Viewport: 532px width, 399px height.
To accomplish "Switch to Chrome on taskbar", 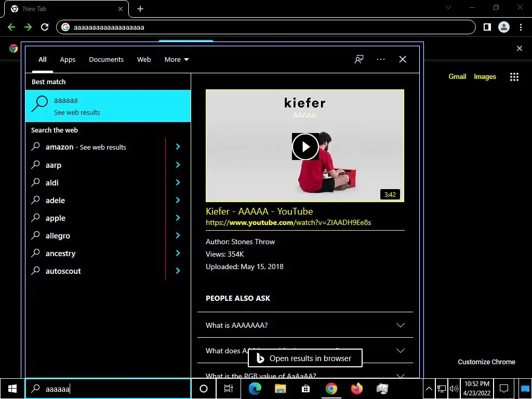I will [331, 389].
